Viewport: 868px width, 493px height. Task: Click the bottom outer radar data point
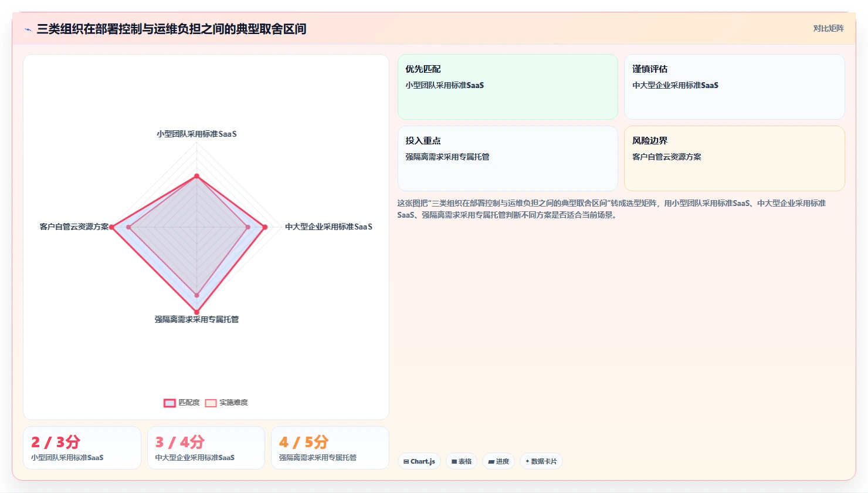click(x=196, y=312)
